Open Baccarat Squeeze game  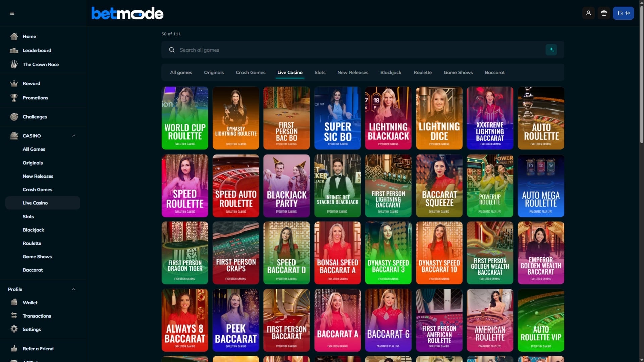pos(439,185)
